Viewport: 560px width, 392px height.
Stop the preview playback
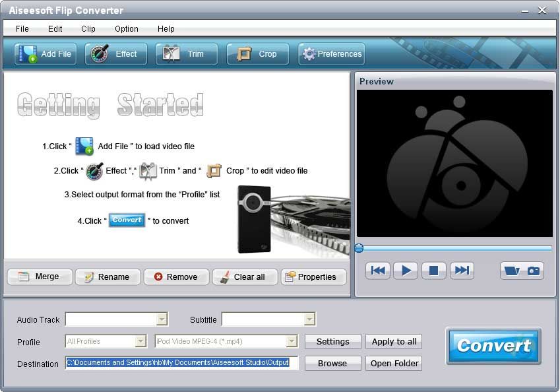point(433,270)
